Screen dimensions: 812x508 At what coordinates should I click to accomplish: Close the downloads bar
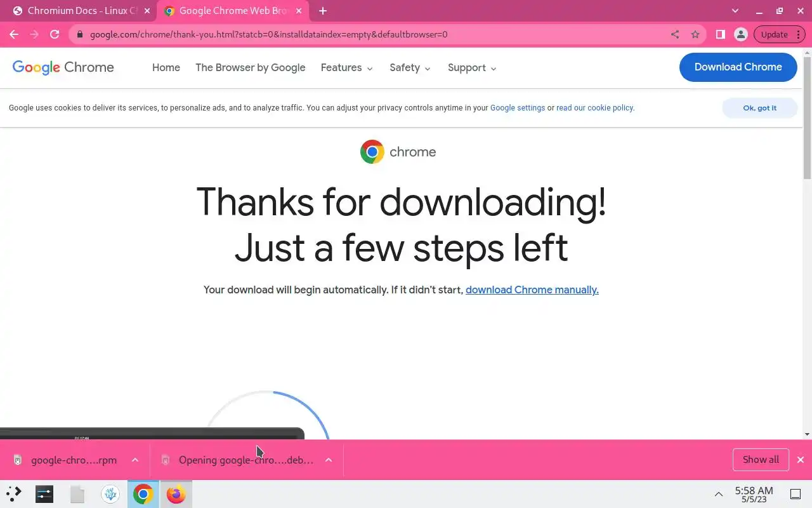pyautogui.click(x=801, y=460)
